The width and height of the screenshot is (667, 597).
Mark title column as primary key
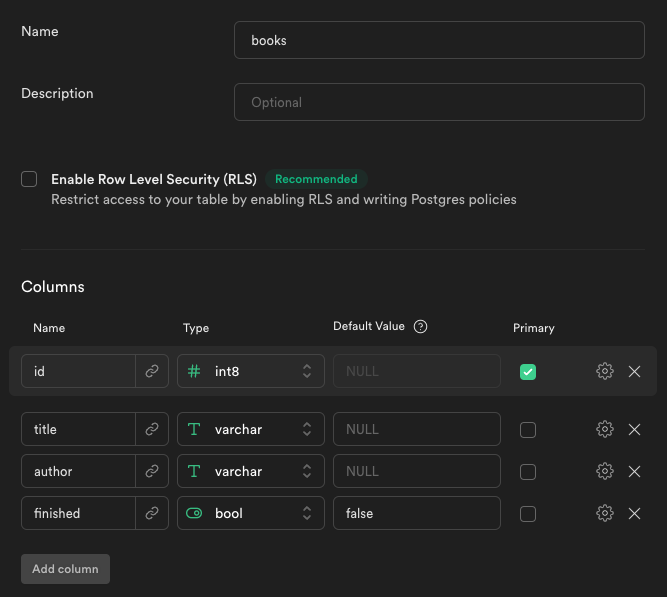[528, 430]
